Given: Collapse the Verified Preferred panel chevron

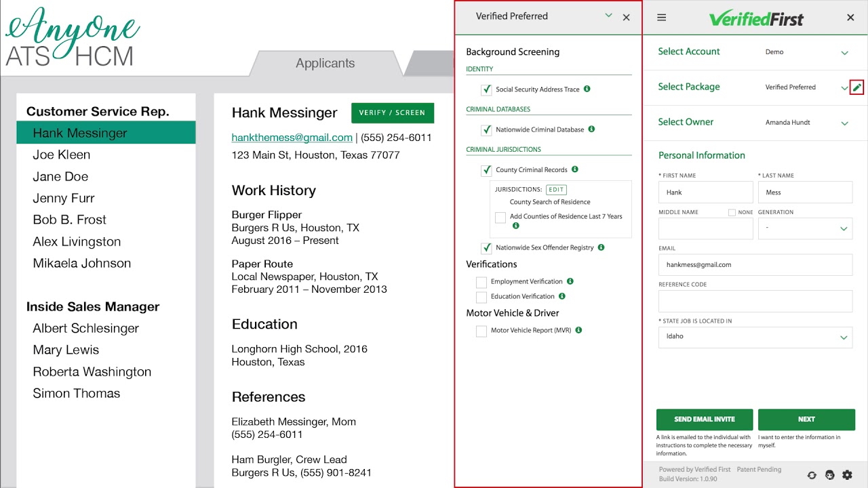Looking at the screenshot, I should pyautogui.click(x=608, y=16).
